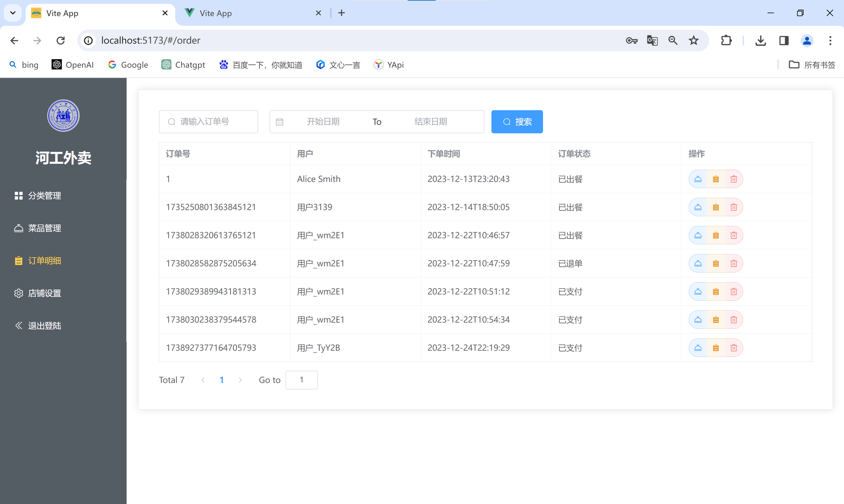The width and height of the screenshot is (844, 504).
Task: Click delete icon in 用户_TyY2B order row
Action: 733,348
